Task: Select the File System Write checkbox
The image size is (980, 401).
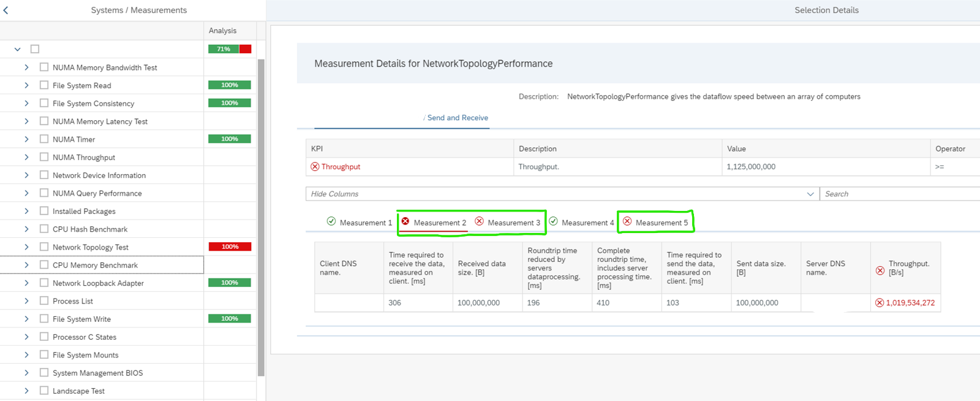Action: [44, 319]
